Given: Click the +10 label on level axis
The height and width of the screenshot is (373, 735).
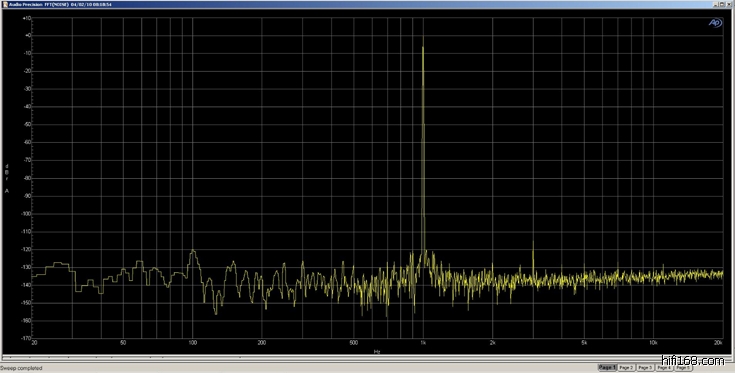Looking at the screenshot, I should [27, 18].
